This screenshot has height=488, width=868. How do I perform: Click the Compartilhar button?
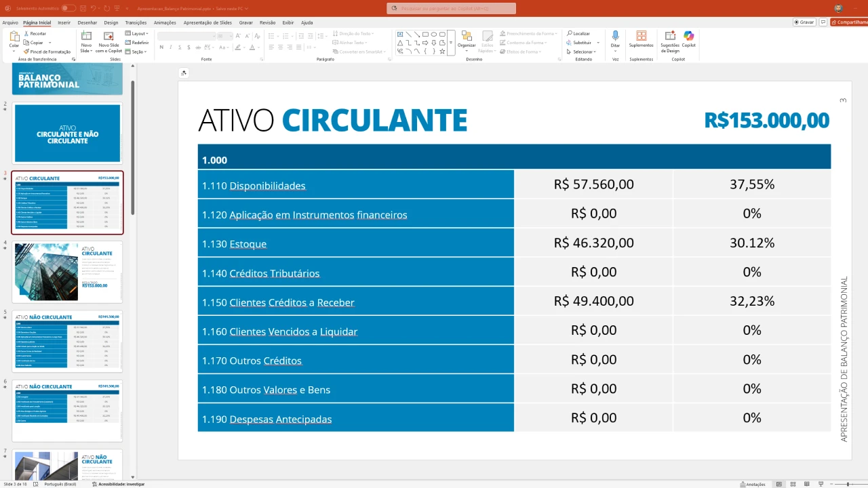850,22
